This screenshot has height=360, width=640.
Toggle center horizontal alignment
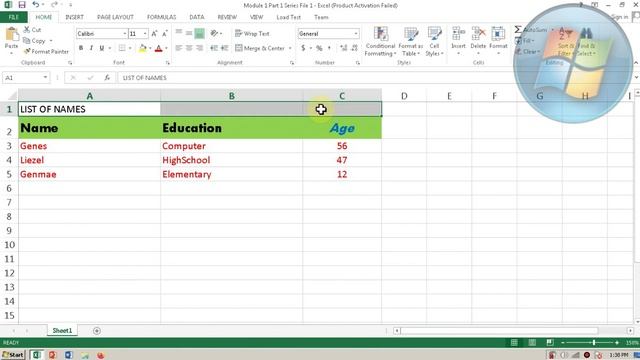[189, 48]
